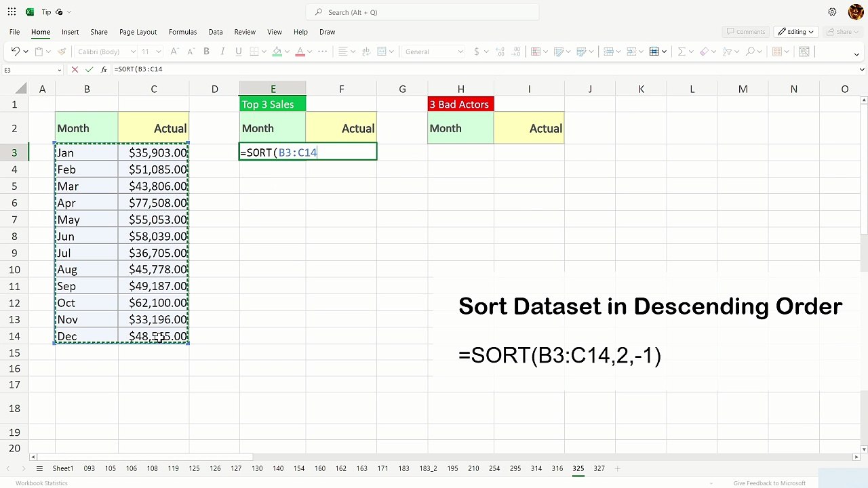The height and width of the screenshot is (488, 868).
Task: Add a new sheet with plus
Action: 617,468
